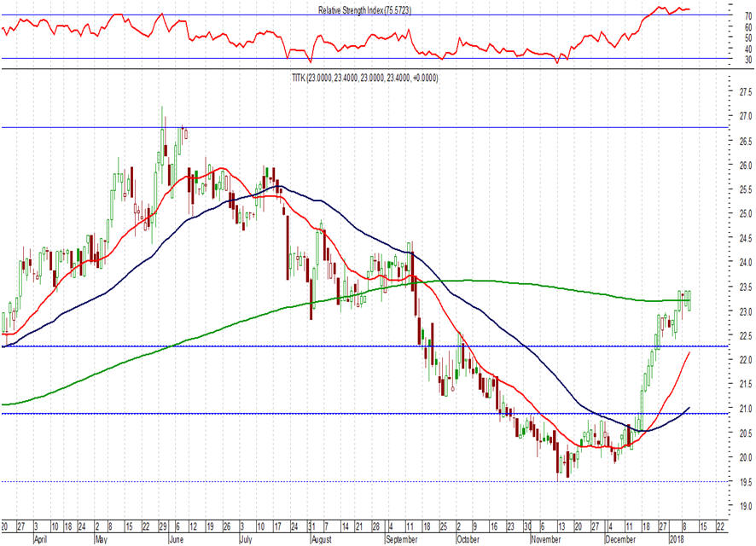Click the November month label

[x=546, y=540]
